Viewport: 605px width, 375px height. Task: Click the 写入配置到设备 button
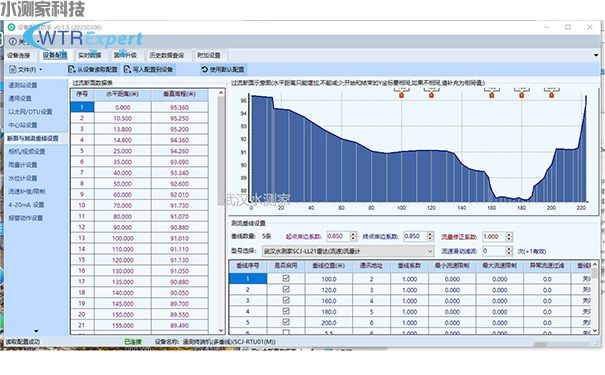(x=149, y=70)
